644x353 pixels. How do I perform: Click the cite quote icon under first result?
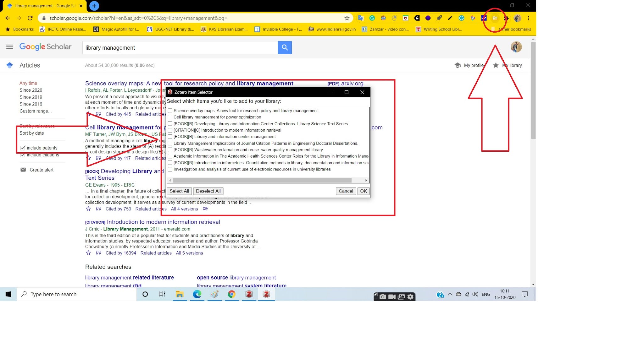[x=98, y=114]
